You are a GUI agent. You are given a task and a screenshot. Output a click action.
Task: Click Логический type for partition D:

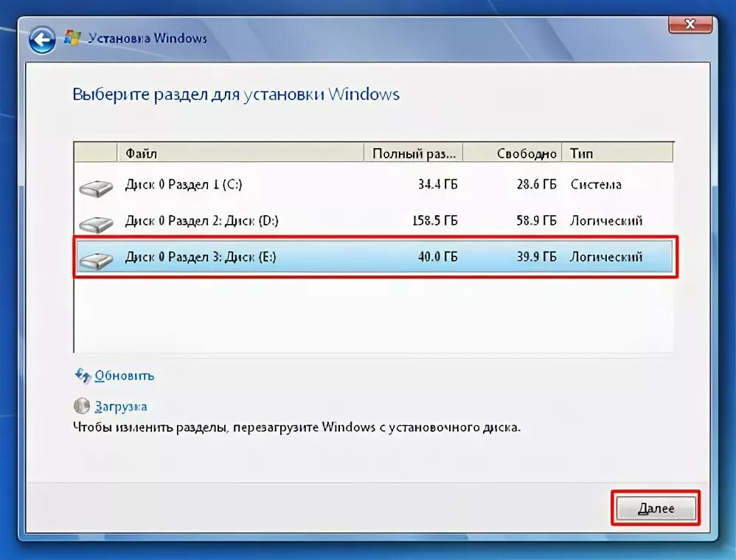pos(606,220)
